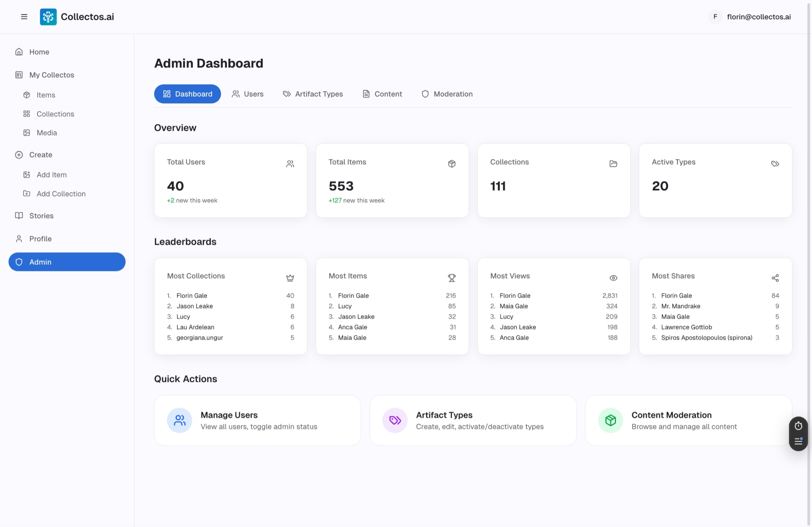Image resolution: width=812 pixels, height=527 pixels.
Task: Collapse the Create sidebar section
Action: pos(41,155)
